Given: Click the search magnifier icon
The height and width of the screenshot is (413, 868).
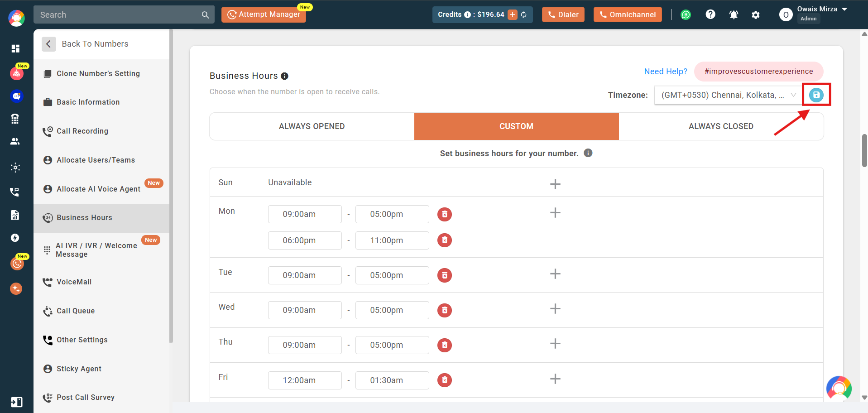Looking at the screenshot, I should [x=205, y=15].
